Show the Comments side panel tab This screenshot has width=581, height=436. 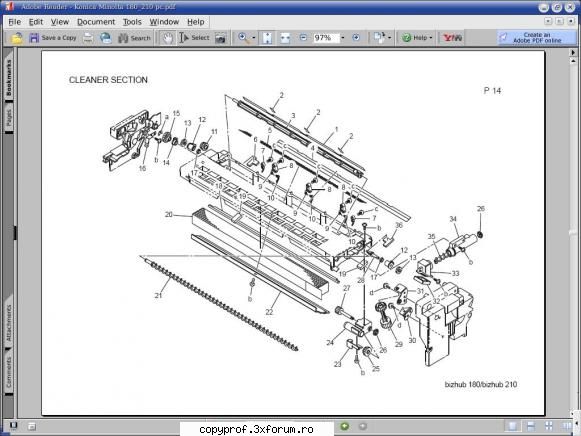(x=9, y=372)
